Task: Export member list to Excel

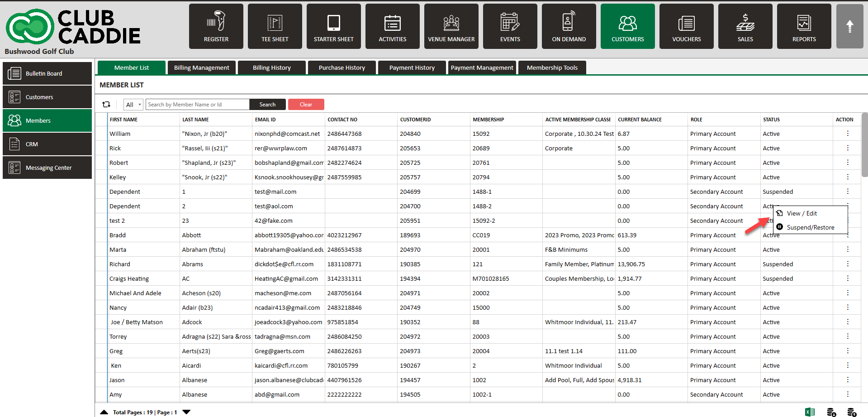Action: point(810,412)
